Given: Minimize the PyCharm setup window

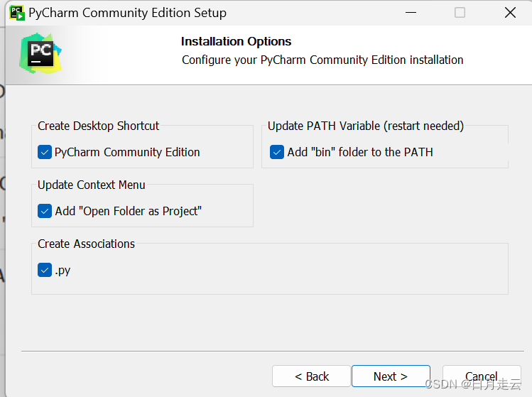Looking at the screenshot, I should click(x=411, y=13).
